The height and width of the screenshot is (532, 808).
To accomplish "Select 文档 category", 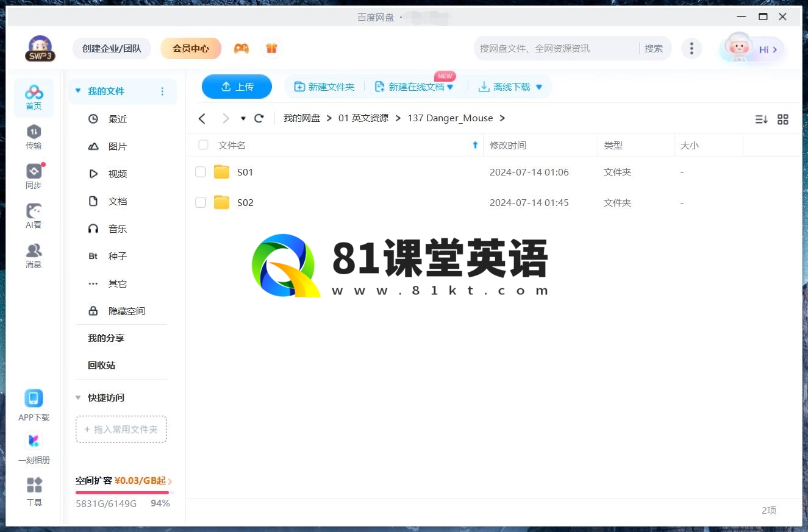I will point(118,201).
